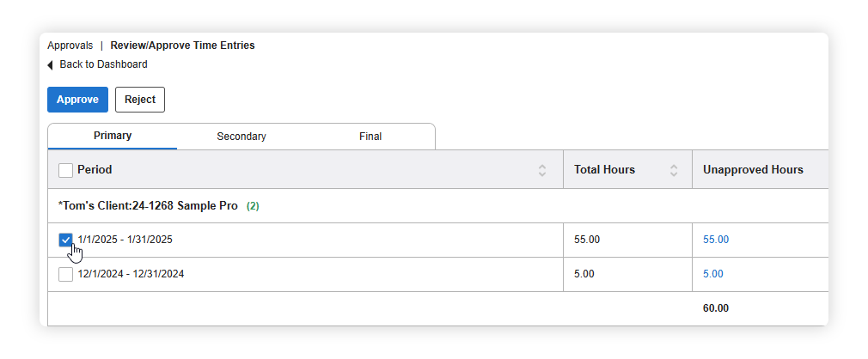This screenshot has width=868, height=359.
Task: Click the Back to Dashboard arrow icon
Action: click(50, 65)
